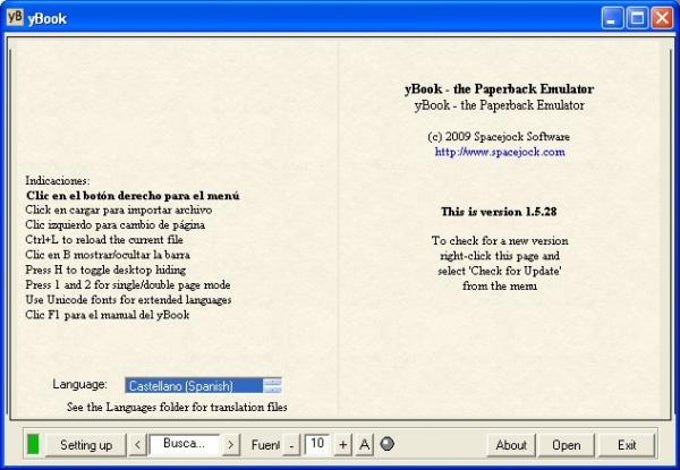Click 'This is version 1.5.28' text
This screenshot has width=680, height=470.
[x=499, y=212]
